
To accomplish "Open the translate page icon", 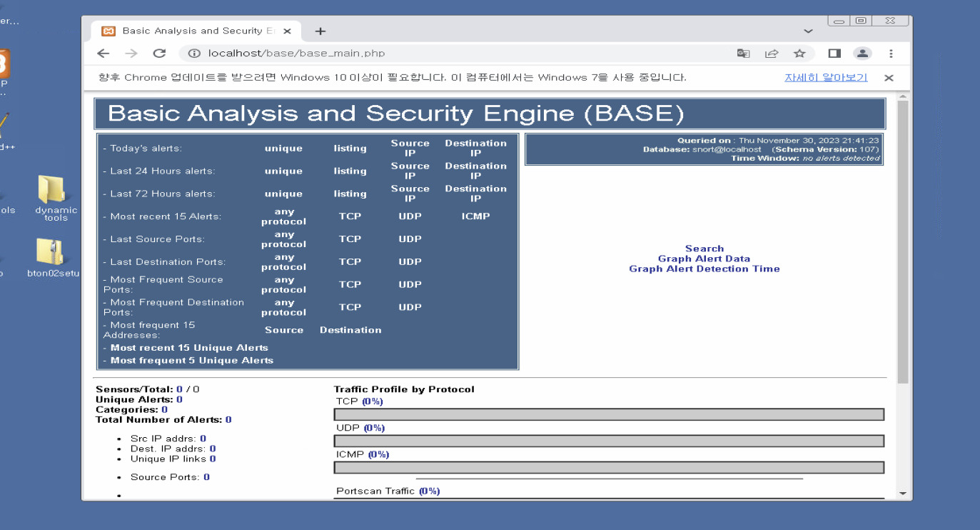I will [743, 54].
